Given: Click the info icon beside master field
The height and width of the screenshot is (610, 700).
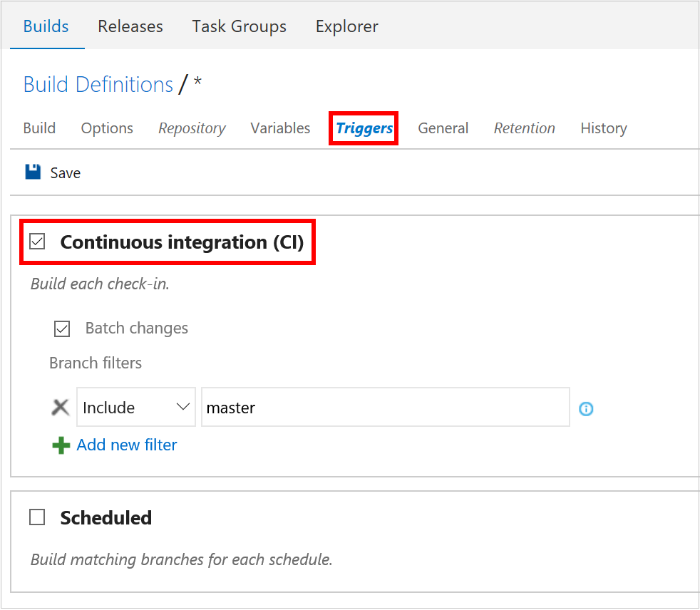Looking at the screenshot, I should click(585, 408).
